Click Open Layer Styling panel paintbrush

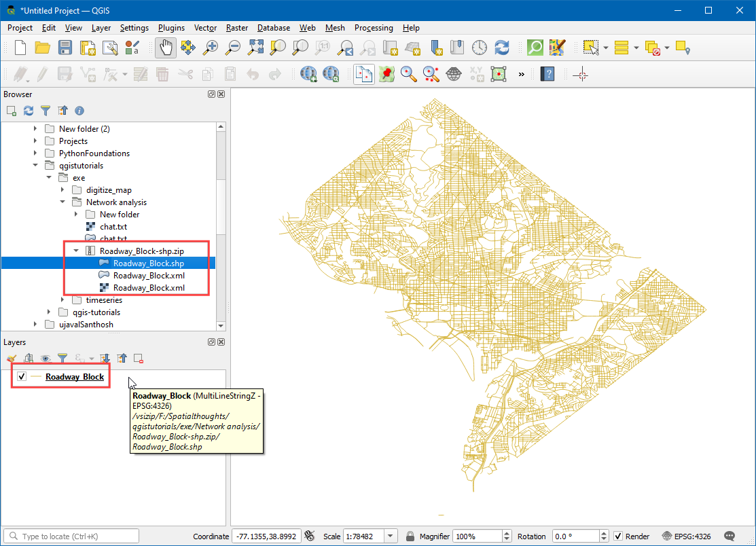(11, 358)
